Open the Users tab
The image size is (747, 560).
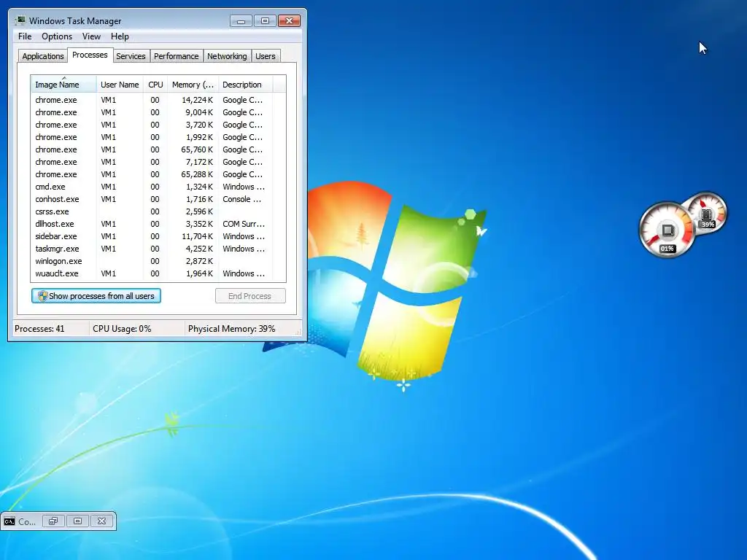(x=266, y=56)
